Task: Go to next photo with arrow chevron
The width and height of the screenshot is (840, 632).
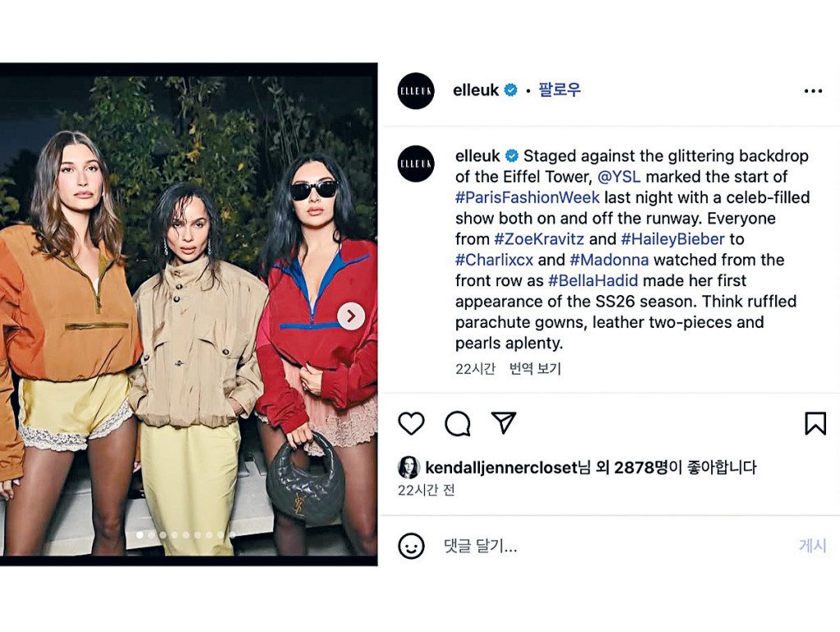Action: [x=351, y=316]
